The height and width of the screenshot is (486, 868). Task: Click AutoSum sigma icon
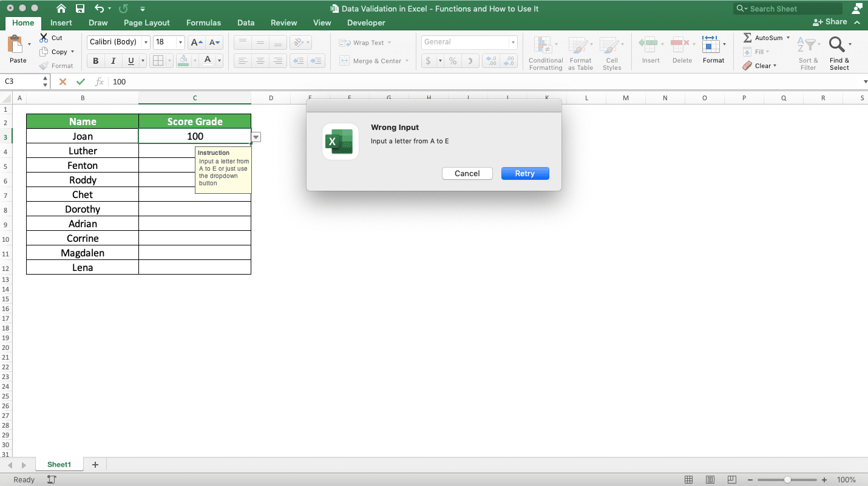tap(747, 38)
